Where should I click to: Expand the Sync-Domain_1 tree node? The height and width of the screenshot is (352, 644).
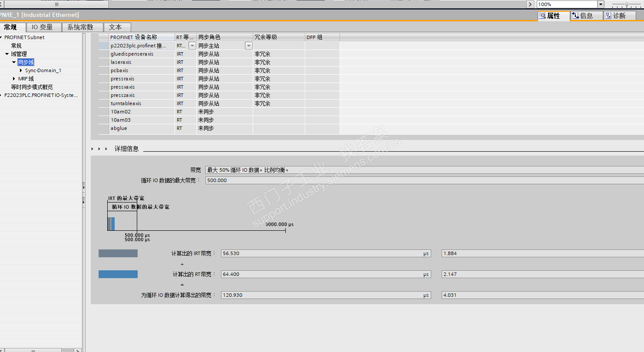click(21, 70)
